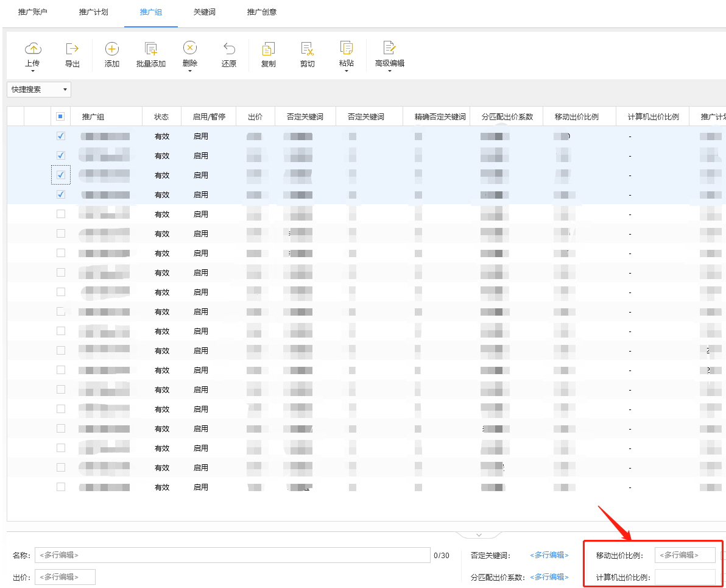Open the 关键词 tab
The width and height of the screenshot is (726, 588).
point(205,12)
